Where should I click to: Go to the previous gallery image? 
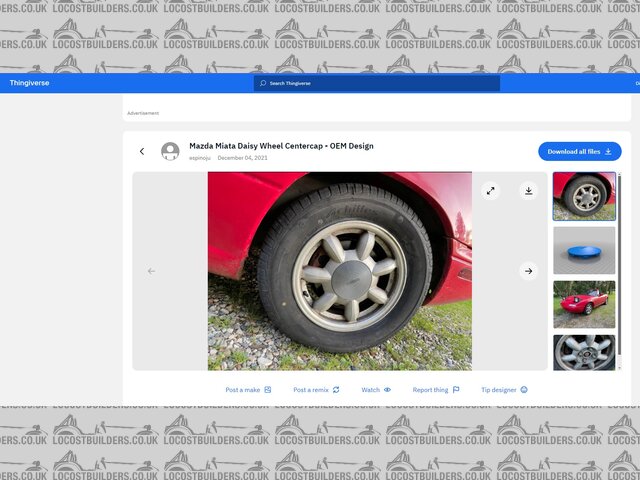(x=152, y=271)
